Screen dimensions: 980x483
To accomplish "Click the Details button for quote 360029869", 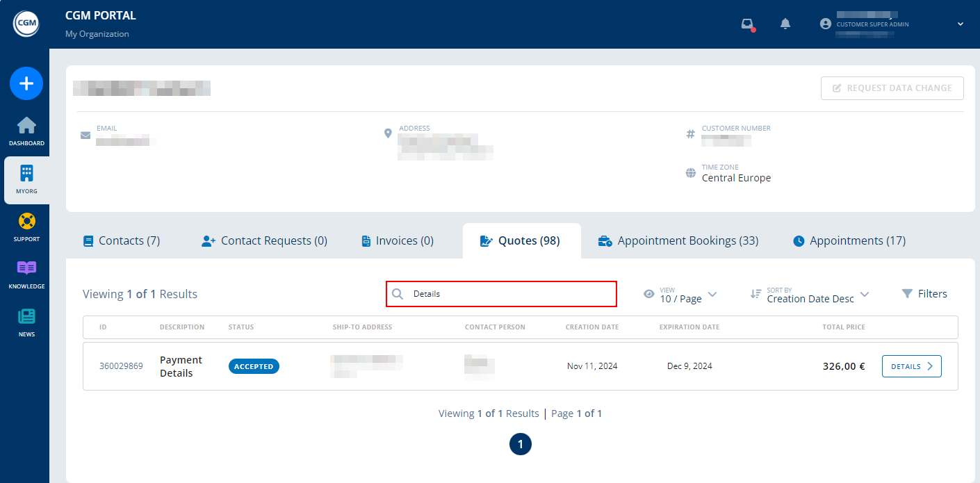I will (911, 366).
